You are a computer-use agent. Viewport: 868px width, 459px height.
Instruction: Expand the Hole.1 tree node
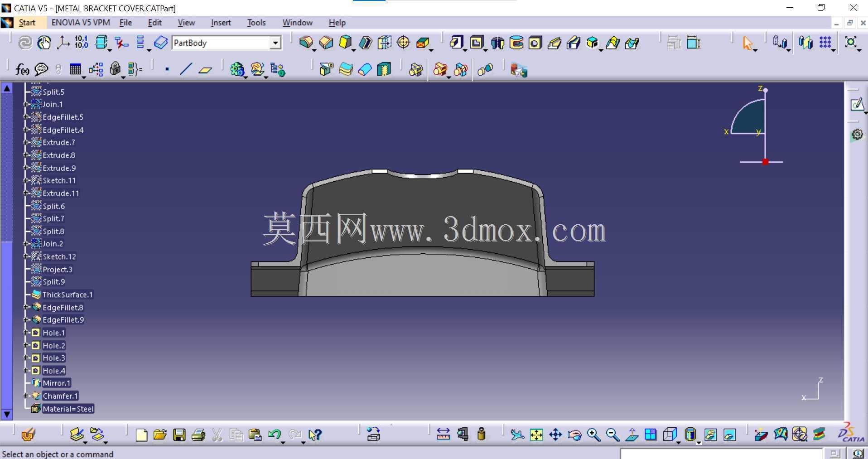click(26, 333)
